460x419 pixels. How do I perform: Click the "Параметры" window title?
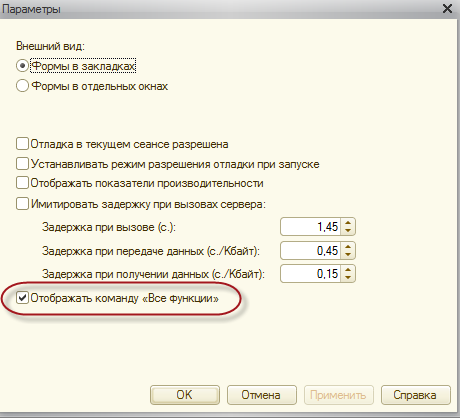(31, 9)
